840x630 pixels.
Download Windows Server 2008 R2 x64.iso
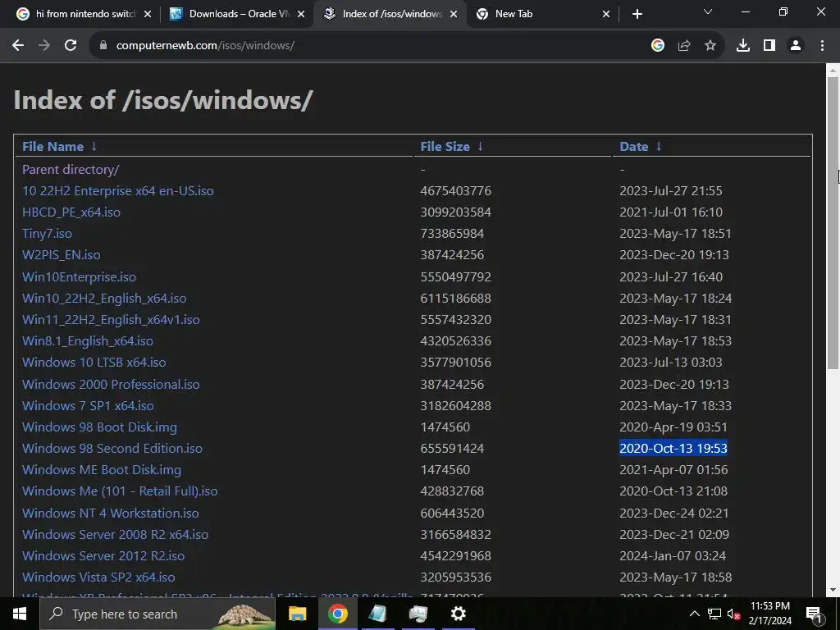click(115, 535)
